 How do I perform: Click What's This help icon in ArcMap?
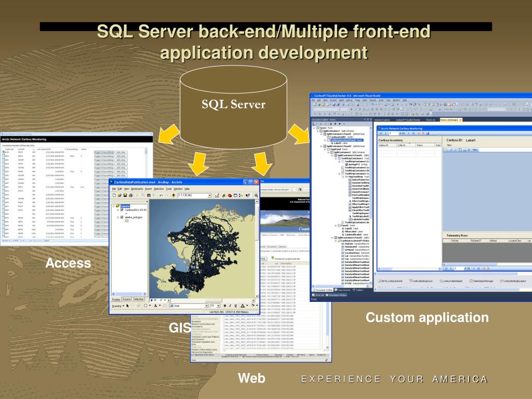[x=248, y=195]
